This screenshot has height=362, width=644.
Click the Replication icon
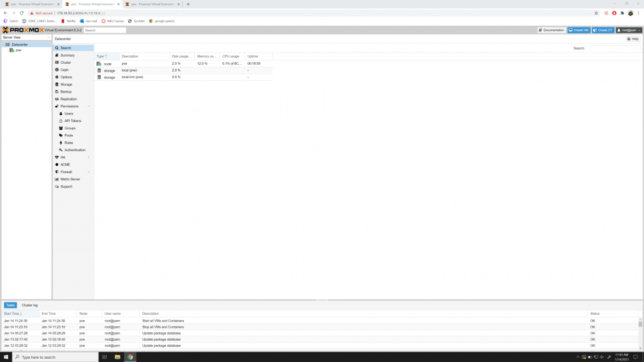(57, 99)
